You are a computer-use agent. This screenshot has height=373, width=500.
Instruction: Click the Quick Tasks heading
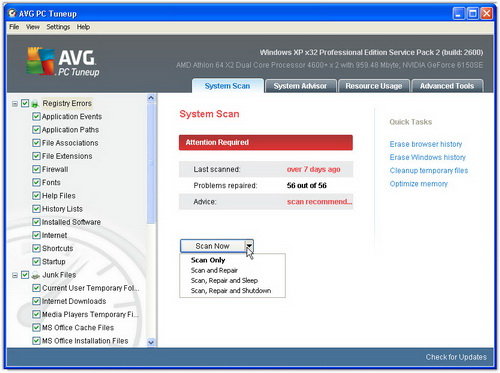(x=411, y=122)
